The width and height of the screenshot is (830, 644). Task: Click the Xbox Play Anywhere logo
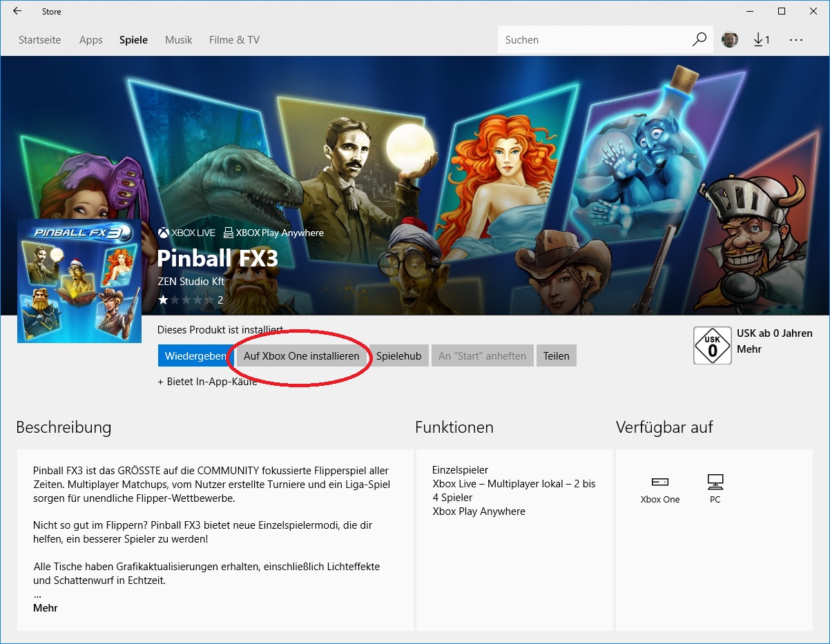[x=273, y=233]
